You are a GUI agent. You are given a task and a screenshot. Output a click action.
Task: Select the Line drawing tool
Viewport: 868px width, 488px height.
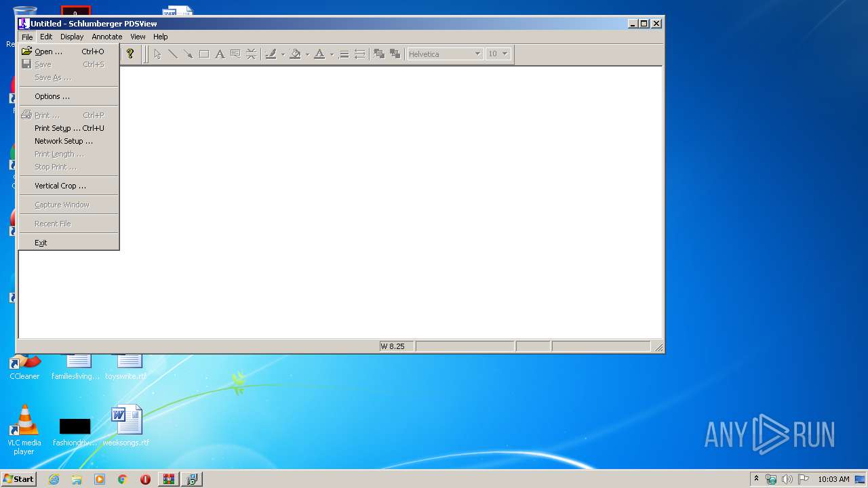click(x=173, y=54)
